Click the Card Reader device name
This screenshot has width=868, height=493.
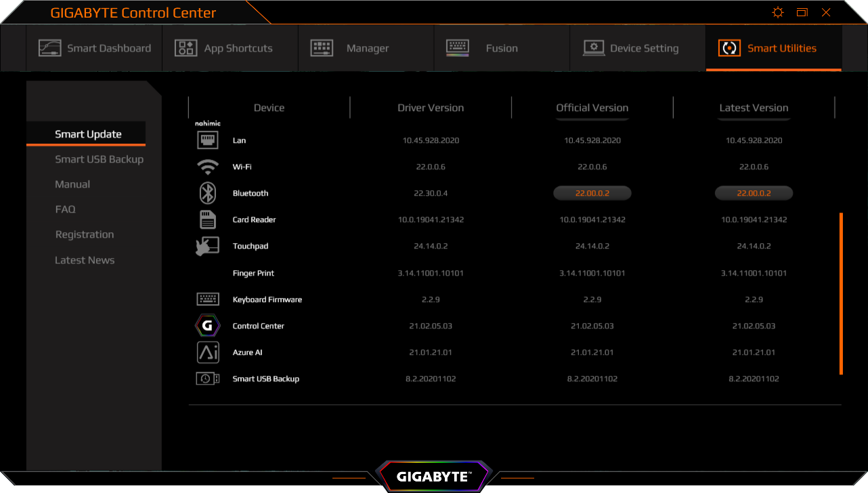[254, 219]
